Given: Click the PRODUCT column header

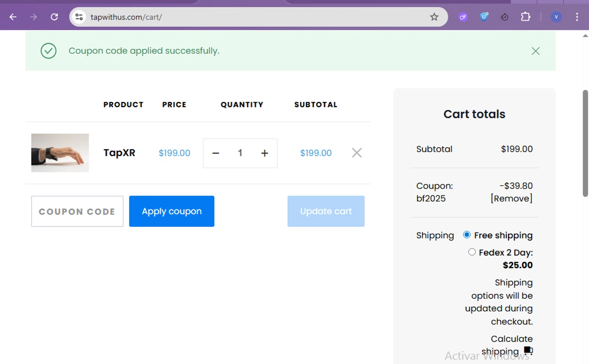Looking at the screenshot, I should click(123, 105).
